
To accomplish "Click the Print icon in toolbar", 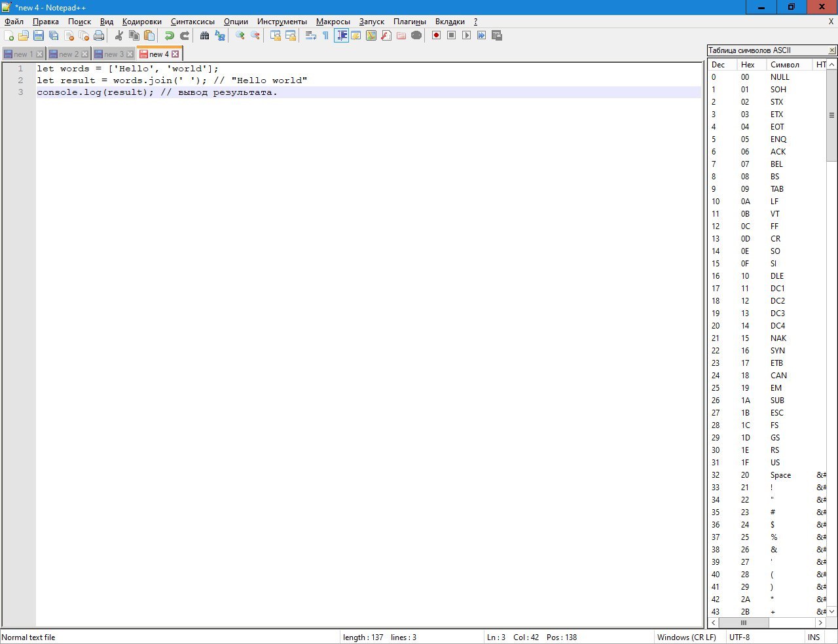I will [99, 35].
